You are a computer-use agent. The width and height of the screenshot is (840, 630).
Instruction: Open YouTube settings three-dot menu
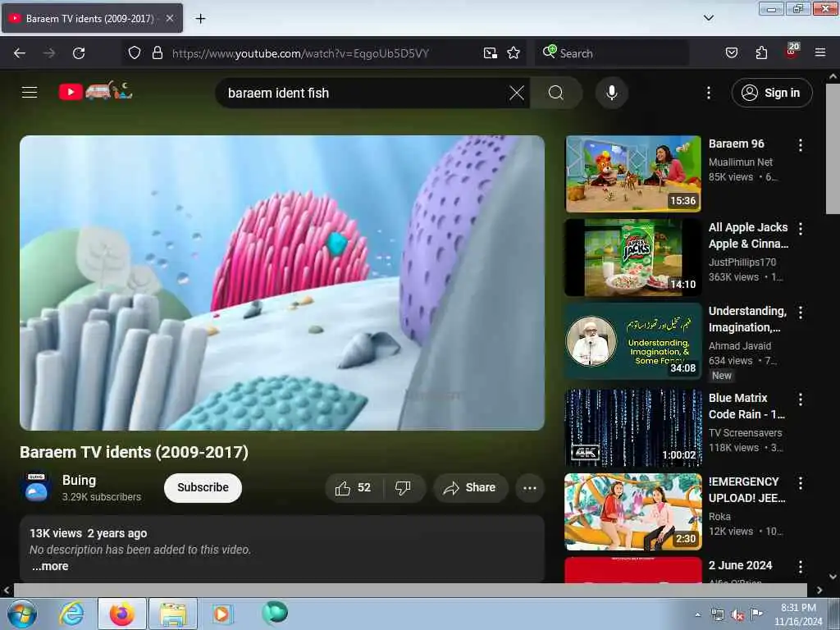(709, 93)
